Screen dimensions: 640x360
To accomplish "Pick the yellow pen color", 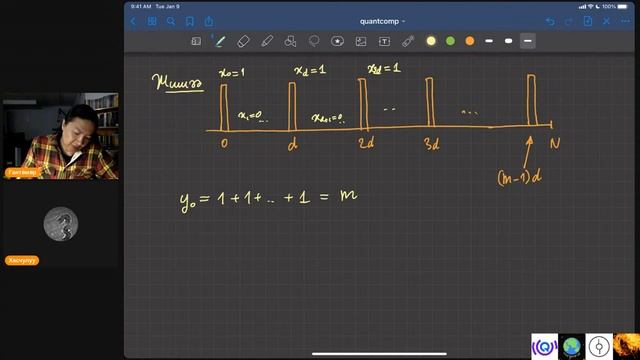I will tap(431, 41).
